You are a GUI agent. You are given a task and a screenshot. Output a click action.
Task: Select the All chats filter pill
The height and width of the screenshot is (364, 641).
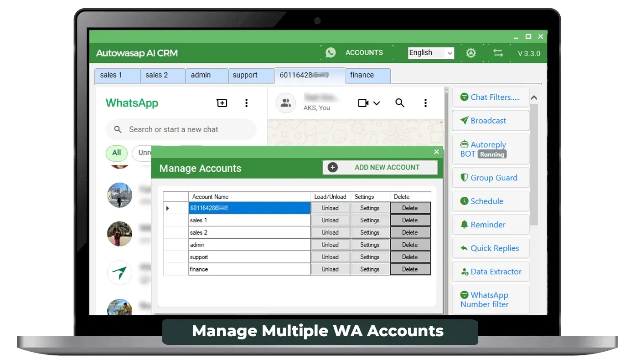[116, 153]
